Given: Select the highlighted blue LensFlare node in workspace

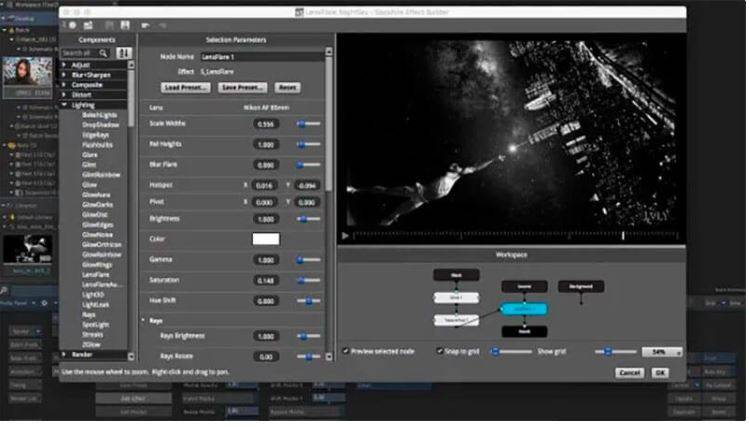Looking at the screenshot, I should 524,309.
